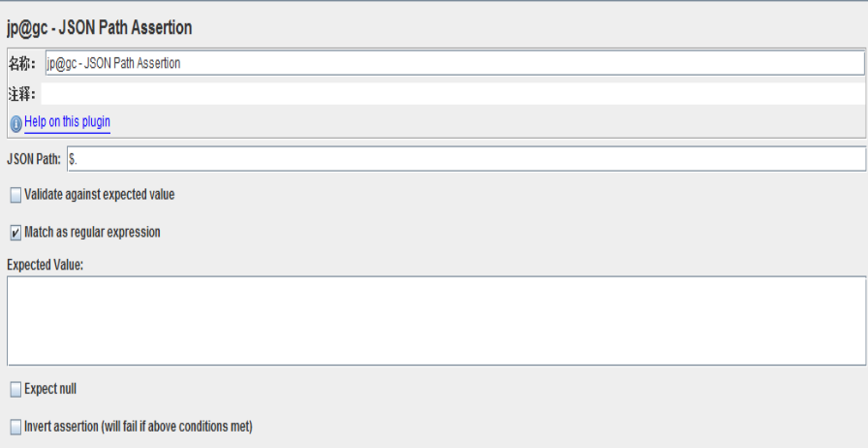The image size is (868, 448).
Task: Click the 名称 label text
Action: point(21,64)
